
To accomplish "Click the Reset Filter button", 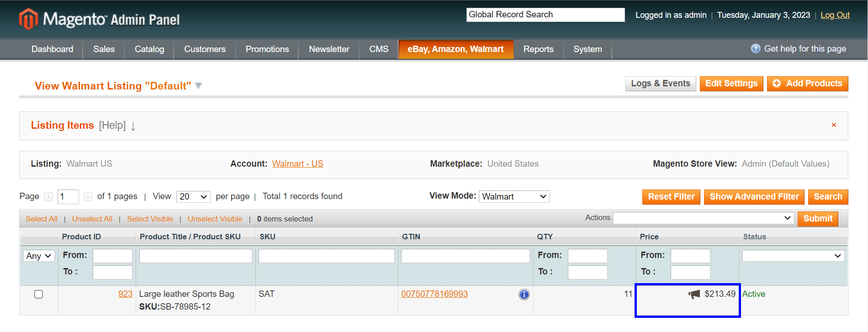I will (x=671, y=197).
